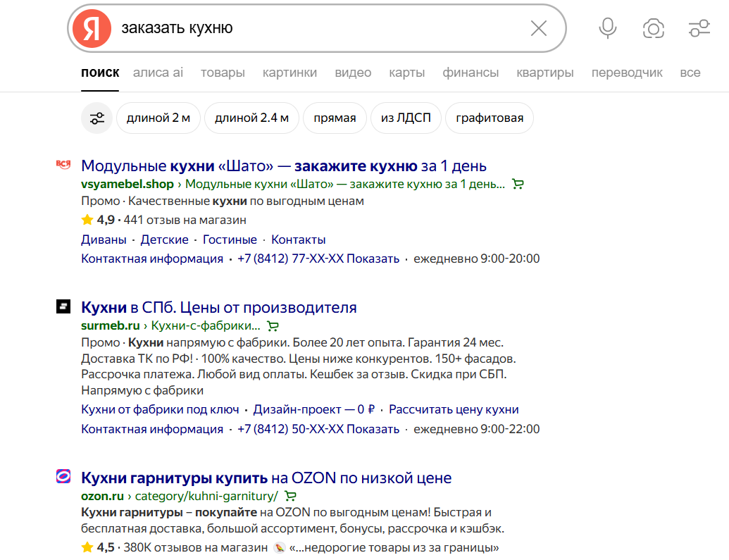
Task: Click the star rating 4,5 icon for OZON
Action: [x=87, y=547]
